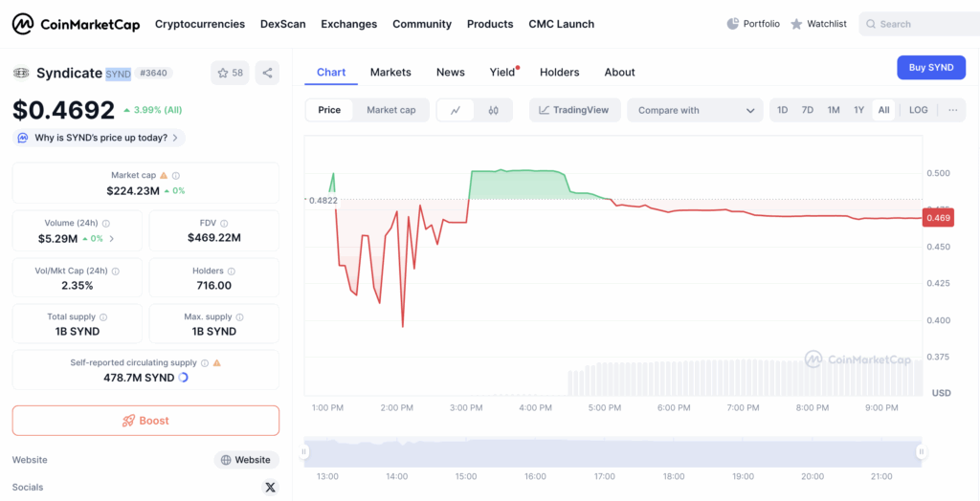Screen dimensions: 980x501
Task: Click the Buy SYND button
Action: (x=930, y=68)
